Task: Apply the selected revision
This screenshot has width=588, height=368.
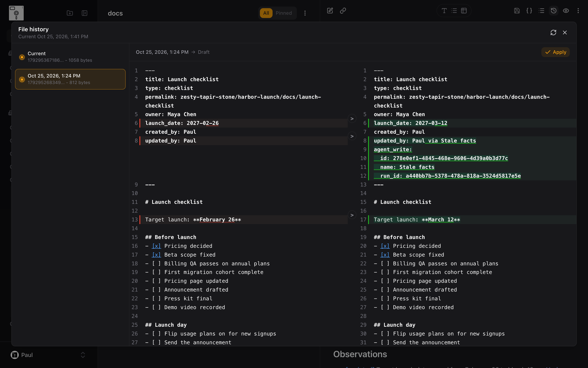Action: tap(556, 52)
